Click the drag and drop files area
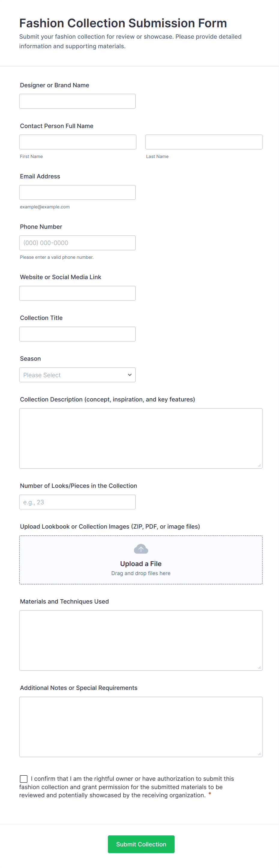 (x=141, y=574)
